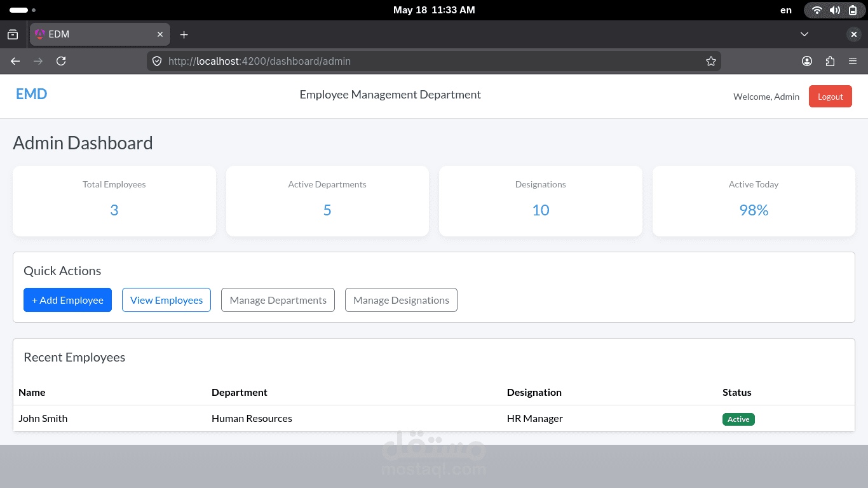
Task: Click the Recent Employees heading
Action: coord(74,357)
